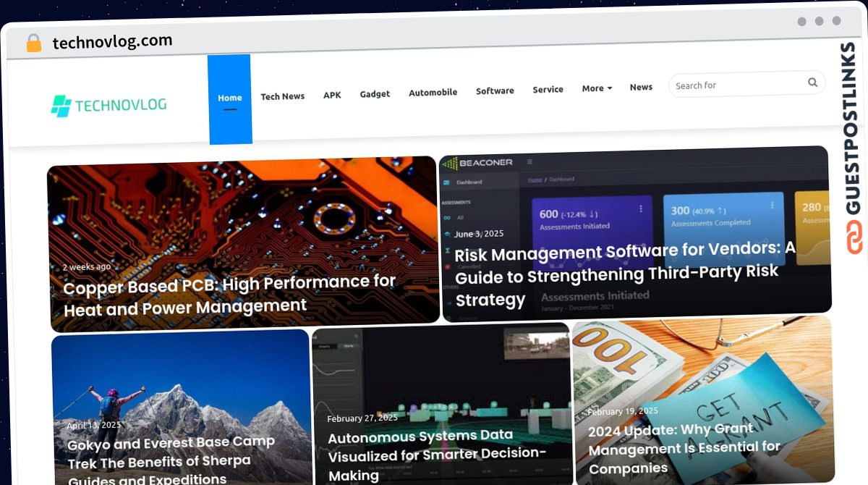Click the 'June 3, 2025' date text

479,234
